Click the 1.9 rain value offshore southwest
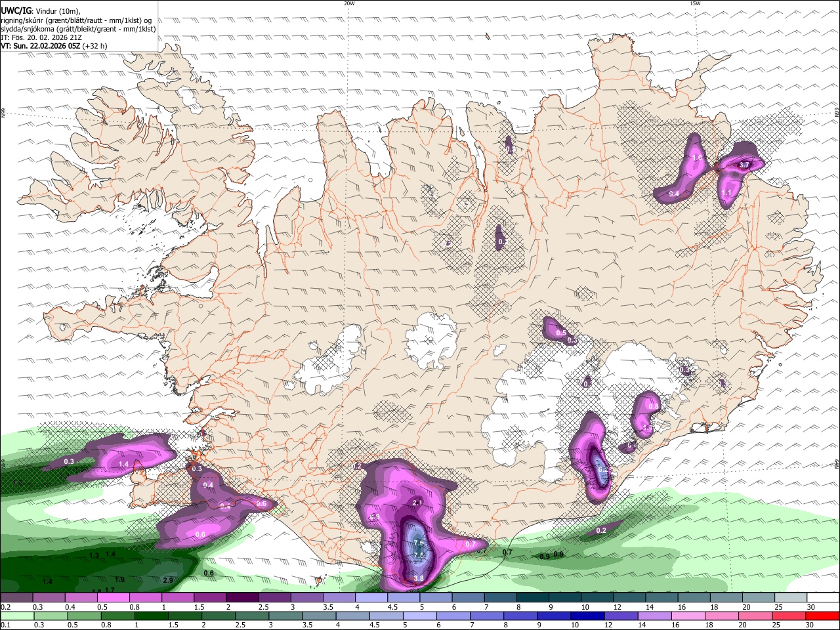 [x=119, y=579]
